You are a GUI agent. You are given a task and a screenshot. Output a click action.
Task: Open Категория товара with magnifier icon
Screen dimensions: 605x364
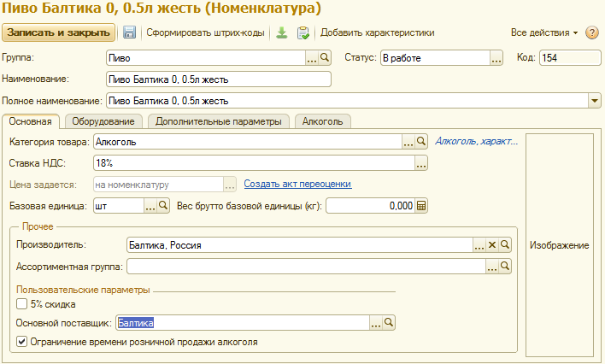click(421, 142)
